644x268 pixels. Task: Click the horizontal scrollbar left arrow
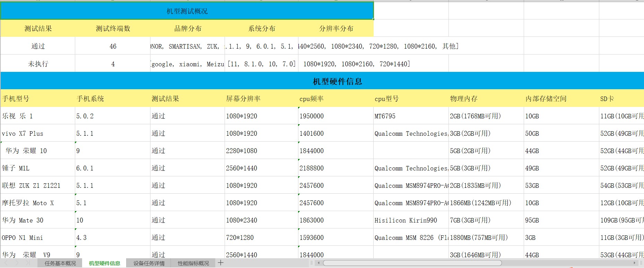pyautogui.click(x=319, y=263)
